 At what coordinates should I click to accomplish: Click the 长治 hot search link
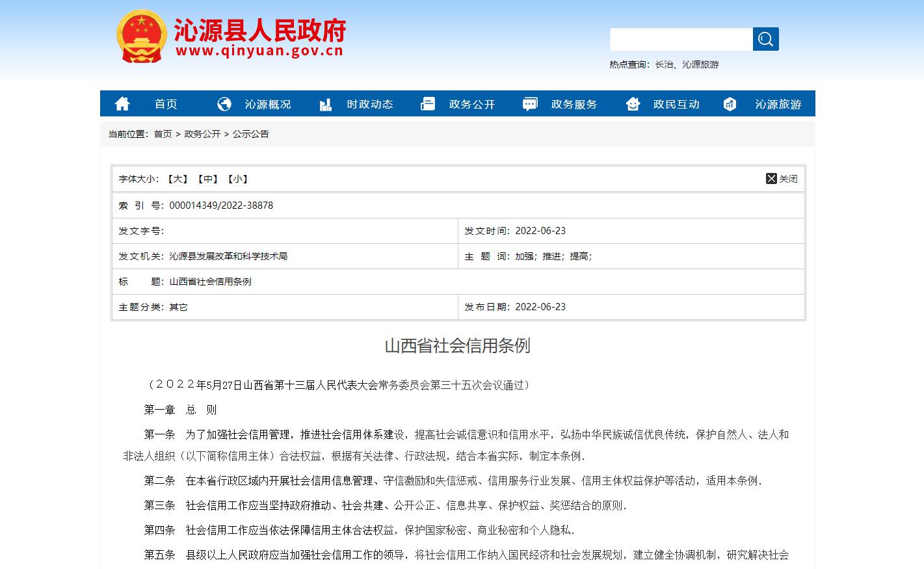664,64
